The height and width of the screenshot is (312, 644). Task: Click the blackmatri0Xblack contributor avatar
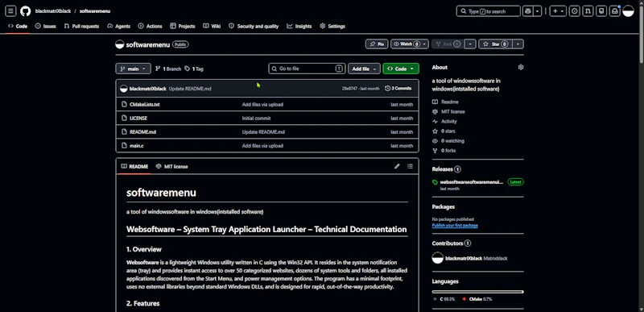point(438,258)
